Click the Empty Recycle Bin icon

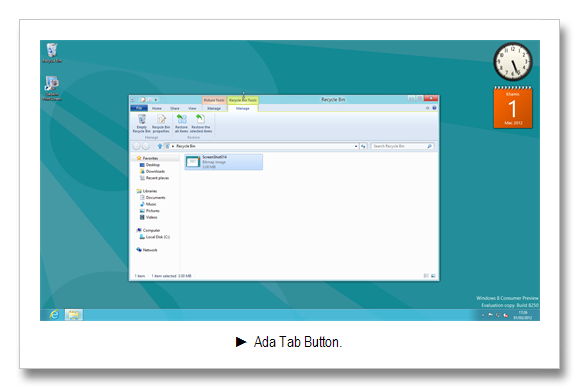142,119
